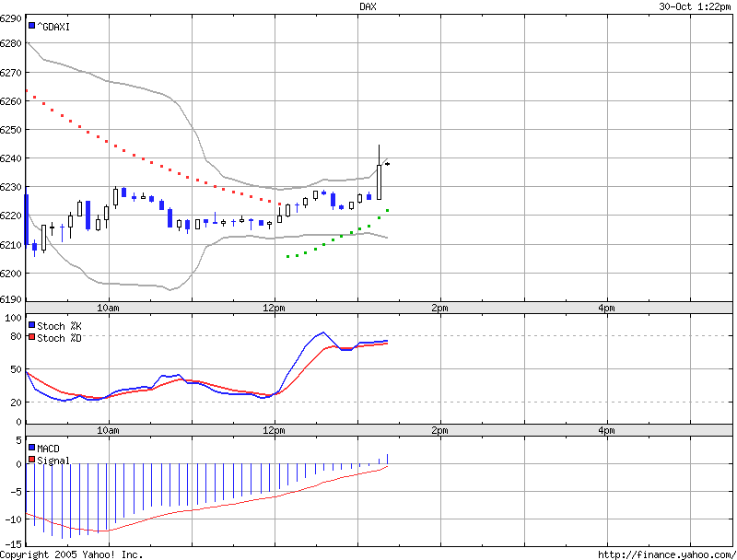Open the http://finance.yahoo.com/ link
This screenshot has width=737, height=560.
[x=667, y=554]
